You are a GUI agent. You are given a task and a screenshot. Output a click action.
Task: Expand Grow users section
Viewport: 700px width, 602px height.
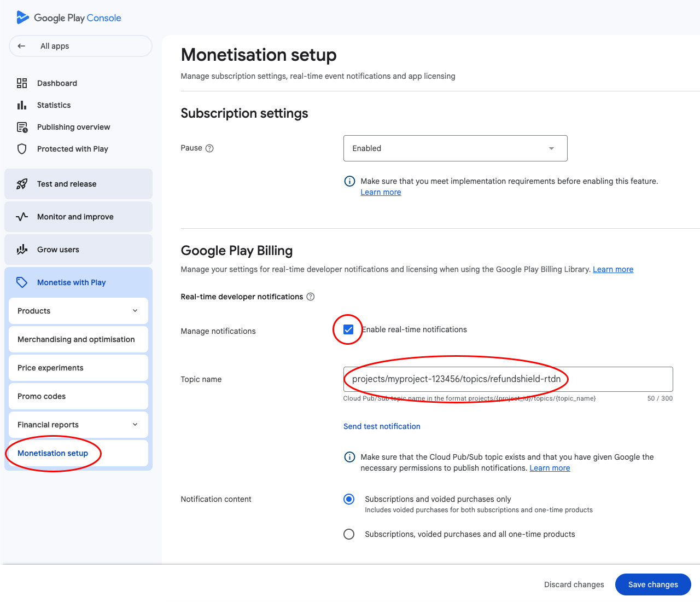[x=78, y=250]
